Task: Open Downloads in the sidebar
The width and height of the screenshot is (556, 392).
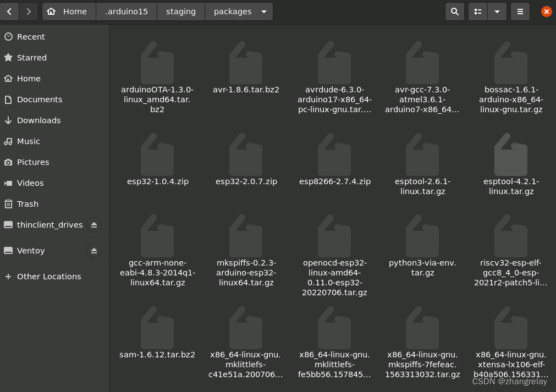Action: click(54, 120)
